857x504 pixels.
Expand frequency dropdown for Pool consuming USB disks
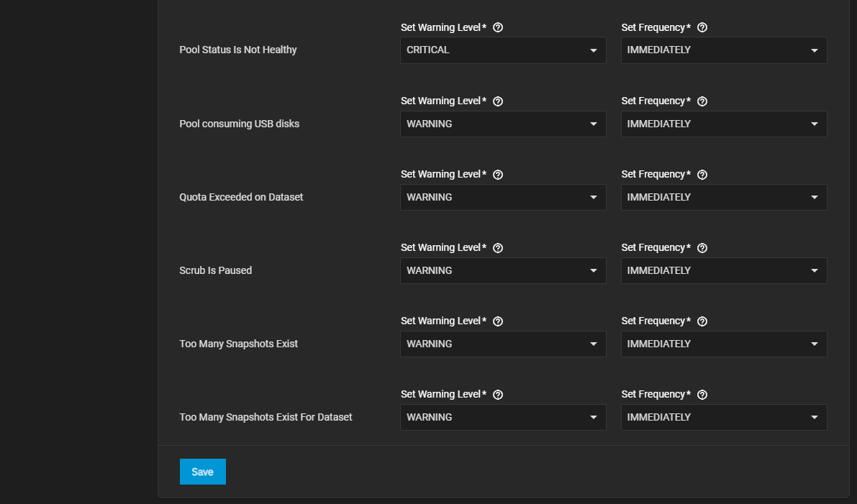tap(723, 124)
